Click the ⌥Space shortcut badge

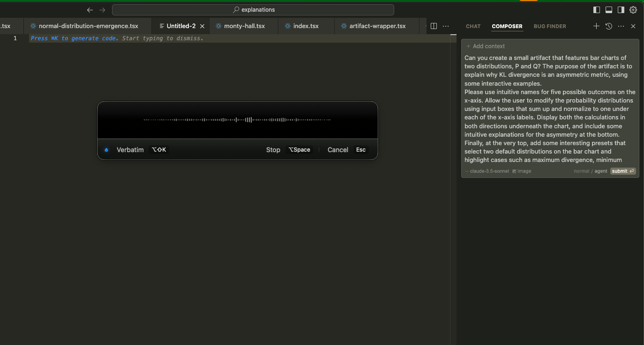(300, 150)
